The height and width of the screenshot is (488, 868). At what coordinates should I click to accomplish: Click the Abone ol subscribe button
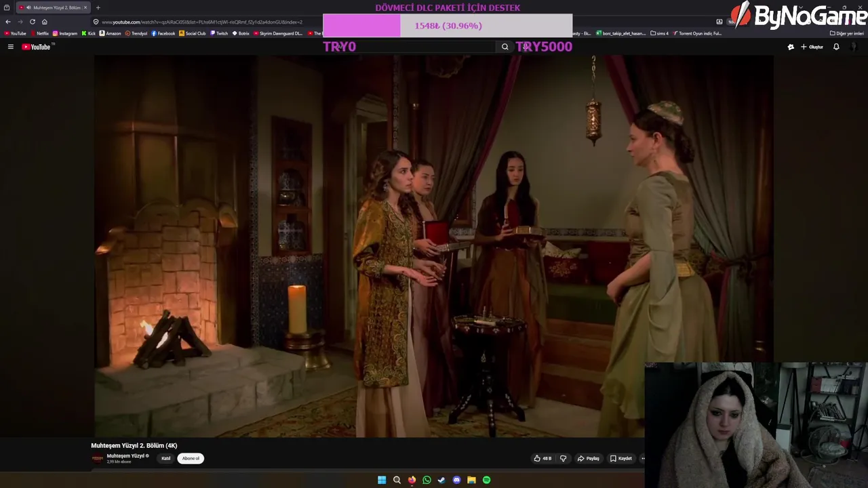tap(191, 458)
